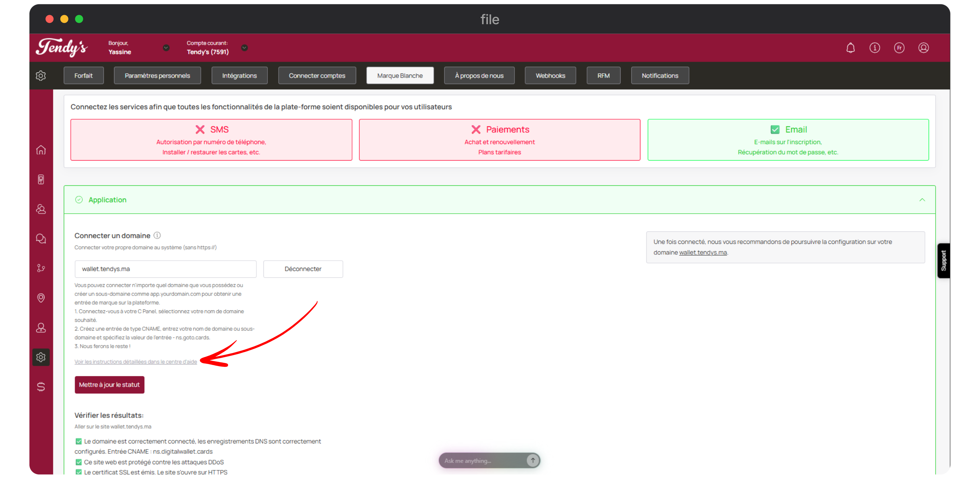Open the user profile avatar icon

923,48
